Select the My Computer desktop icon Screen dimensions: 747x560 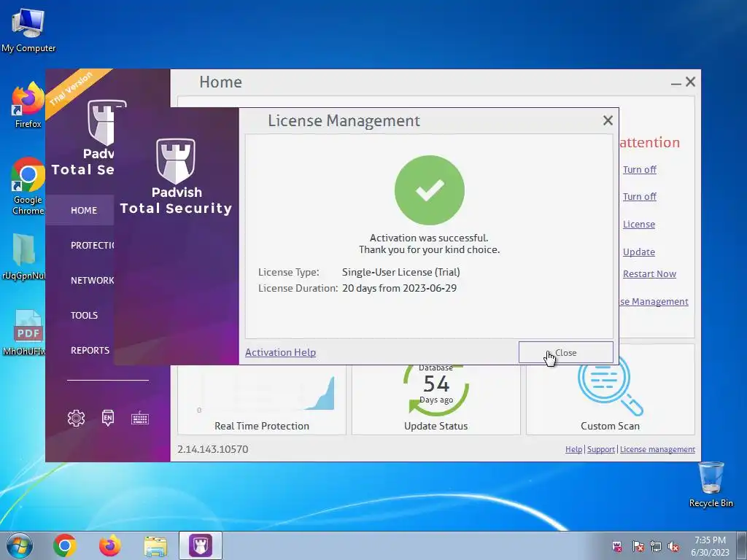pos(28,30)
